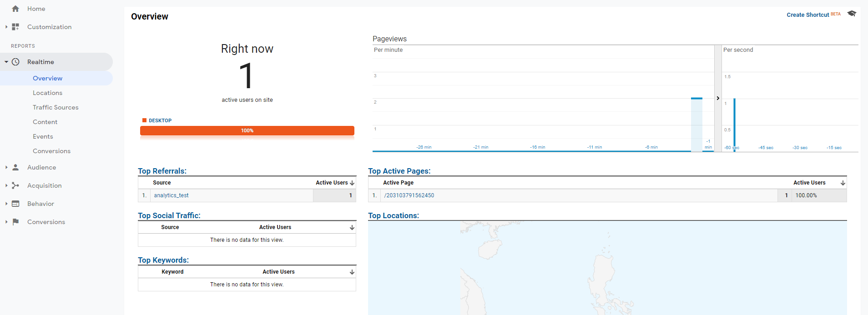This screenshot has height=315, width=868.
Task: Click the Create Shortcut link
Action: [807, 15]
